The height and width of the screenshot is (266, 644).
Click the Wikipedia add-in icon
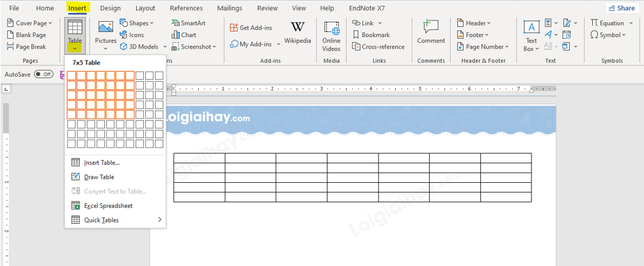click(x=297, y=29)
